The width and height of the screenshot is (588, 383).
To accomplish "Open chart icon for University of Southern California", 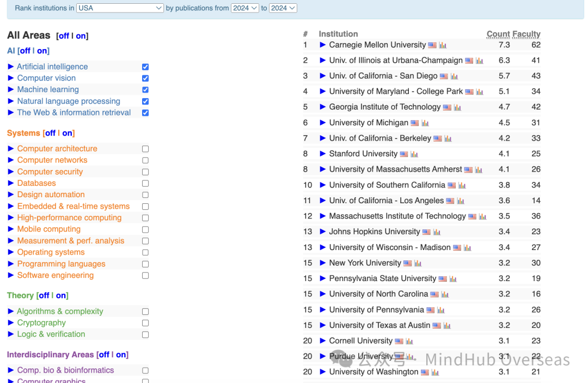I will click(x=462, y=185).
